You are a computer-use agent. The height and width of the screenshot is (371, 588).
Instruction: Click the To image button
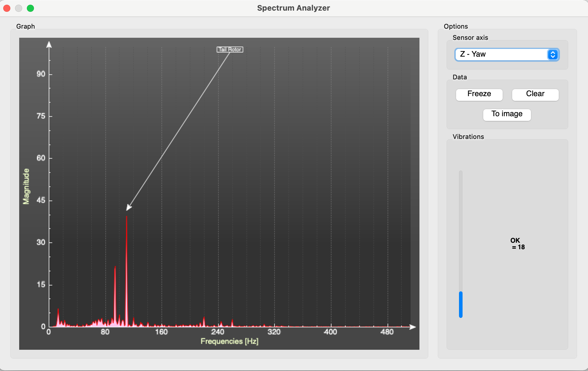(x=507, y=114)
